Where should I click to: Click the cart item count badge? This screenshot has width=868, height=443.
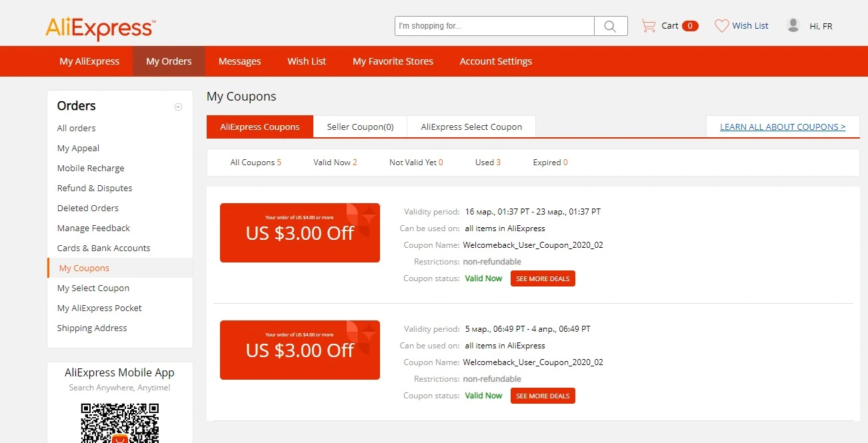coord(690,26)
